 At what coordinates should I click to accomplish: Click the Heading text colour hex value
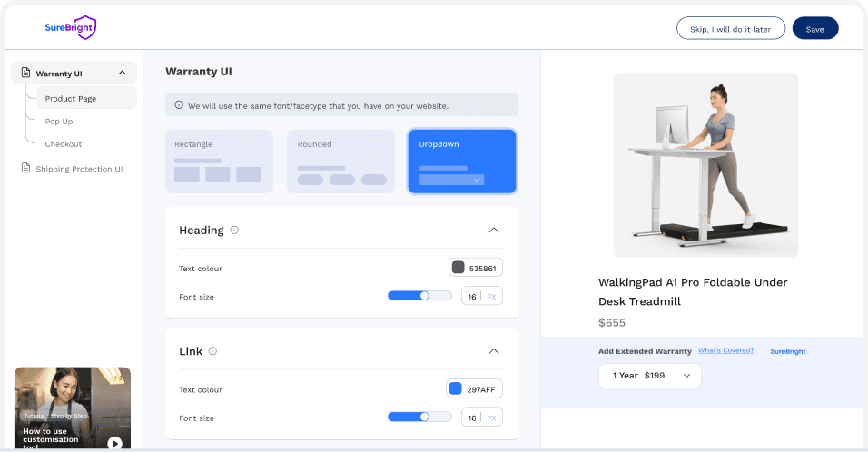pyautogui.click(x=482, y=269)
